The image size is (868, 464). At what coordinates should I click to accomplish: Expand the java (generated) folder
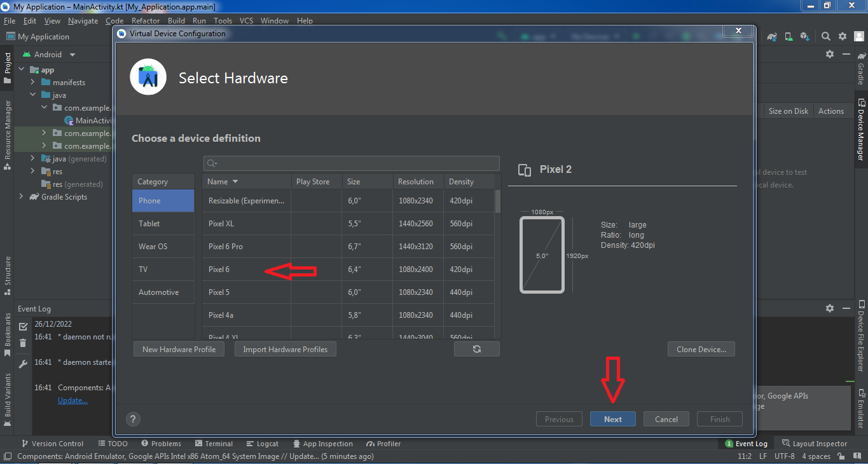tap(32, 159)
